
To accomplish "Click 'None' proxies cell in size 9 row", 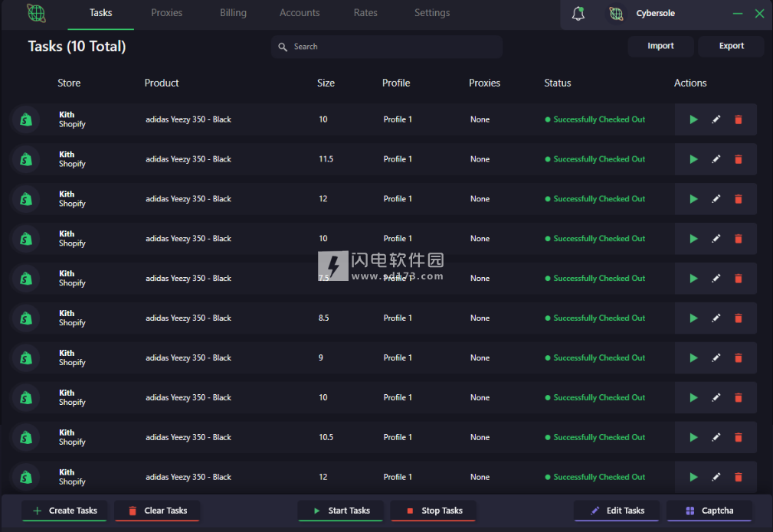I will tap(480, 358).
